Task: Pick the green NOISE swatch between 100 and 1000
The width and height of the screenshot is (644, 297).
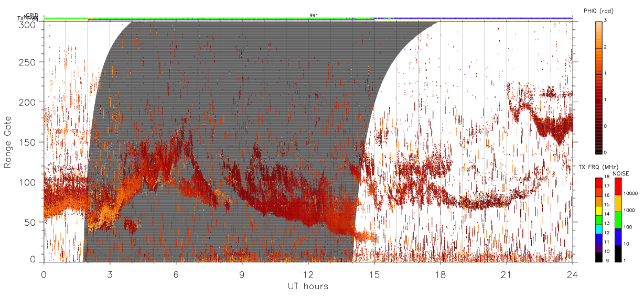Action: 618,219
